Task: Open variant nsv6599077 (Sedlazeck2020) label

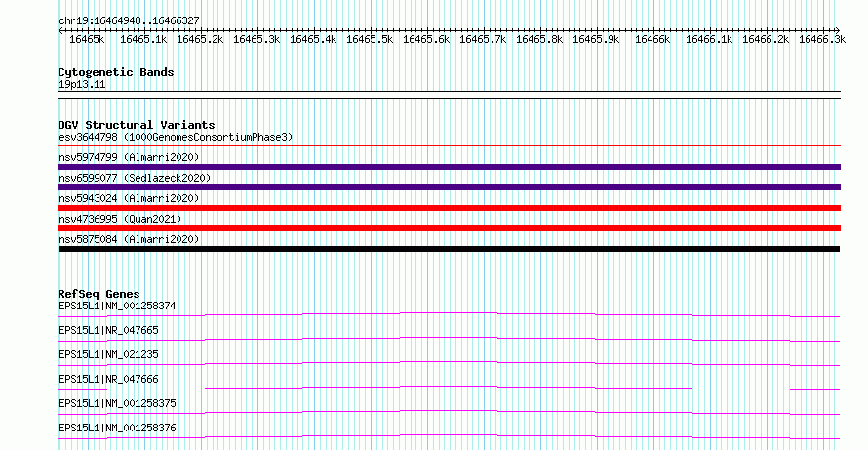Action: [x=135, y=178]
